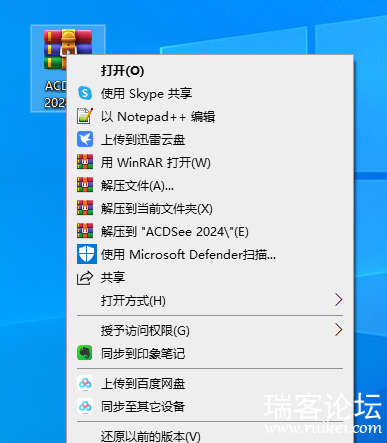Click the Microsoft Defender shield icon
This screenshot has height=443, width=387.
pos(87,254)
